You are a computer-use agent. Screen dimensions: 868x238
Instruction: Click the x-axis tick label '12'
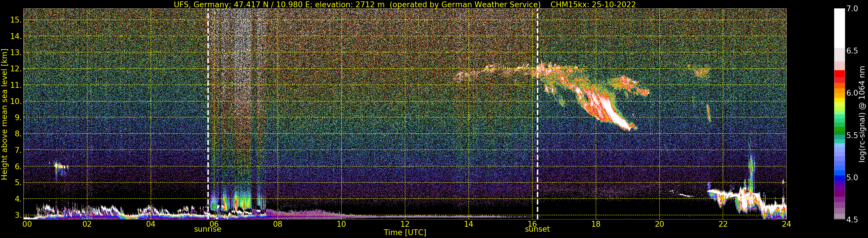tap(405, 224)
